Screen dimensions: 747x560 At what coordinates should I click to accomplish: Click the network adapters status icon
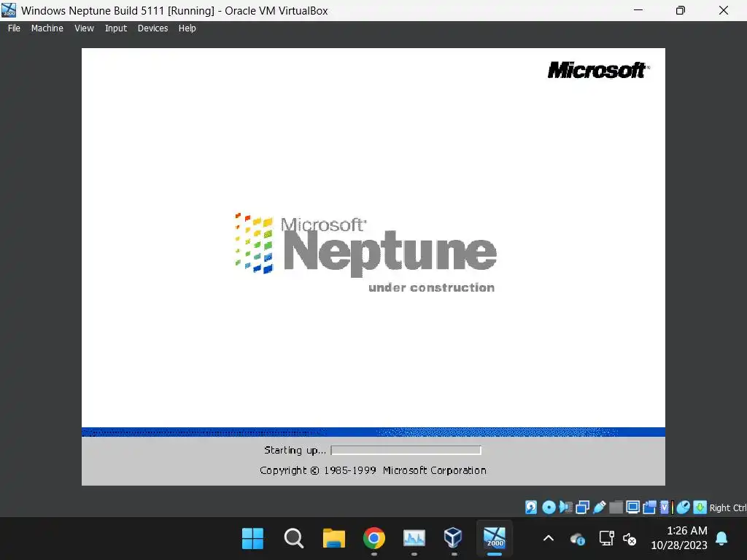[582, 507]
